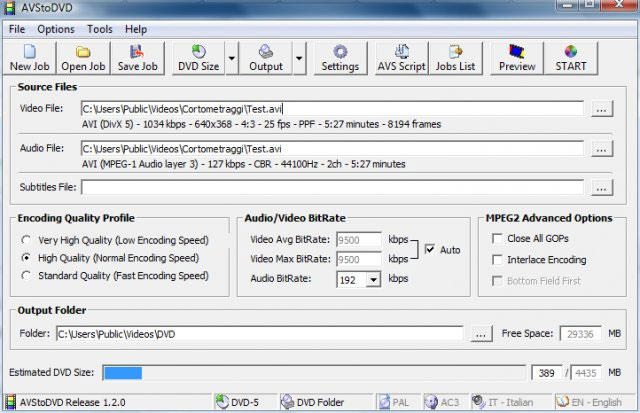Browse for the Output Folder

tap(481, 334)
